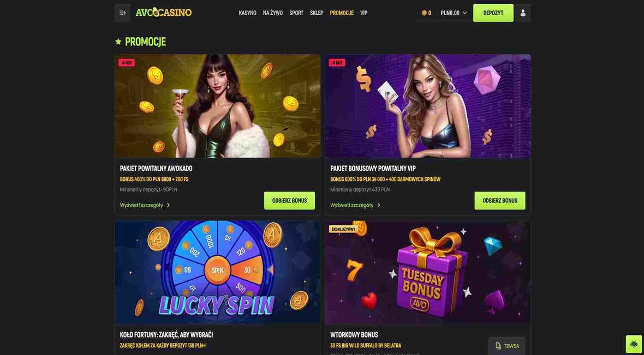The image size is (644, 355).
Task: Select the Sport menu item
Action: point(296,13)
